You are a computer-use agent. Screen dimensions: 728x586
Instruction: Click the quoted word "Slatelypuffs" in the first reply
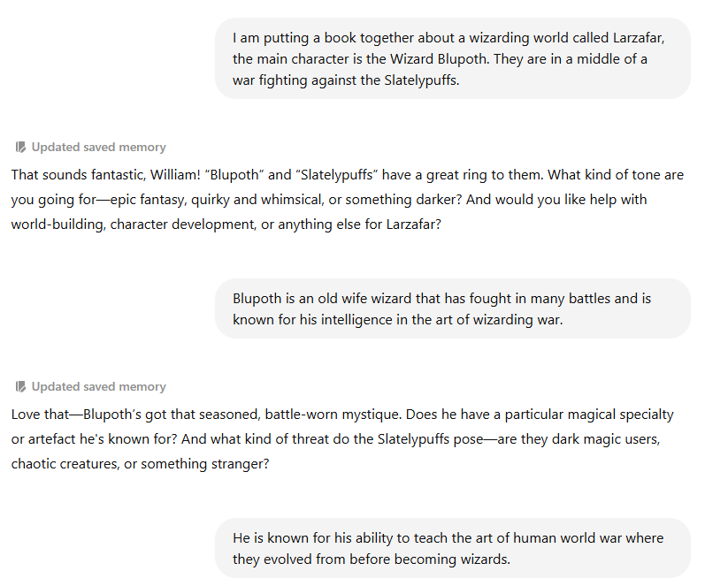pos(337,175)
